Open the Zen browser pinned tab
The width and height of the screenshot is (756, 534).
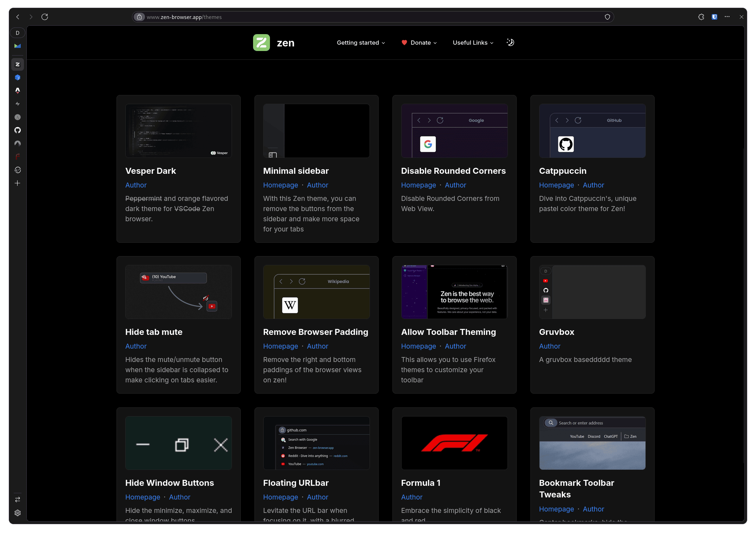(x=18, y=64)
